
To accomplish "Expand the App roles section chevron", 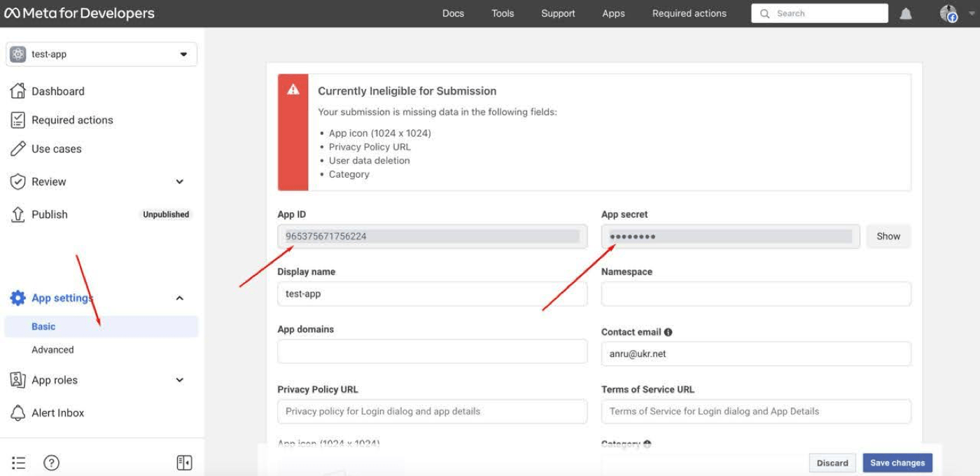I will click(180, 379).
